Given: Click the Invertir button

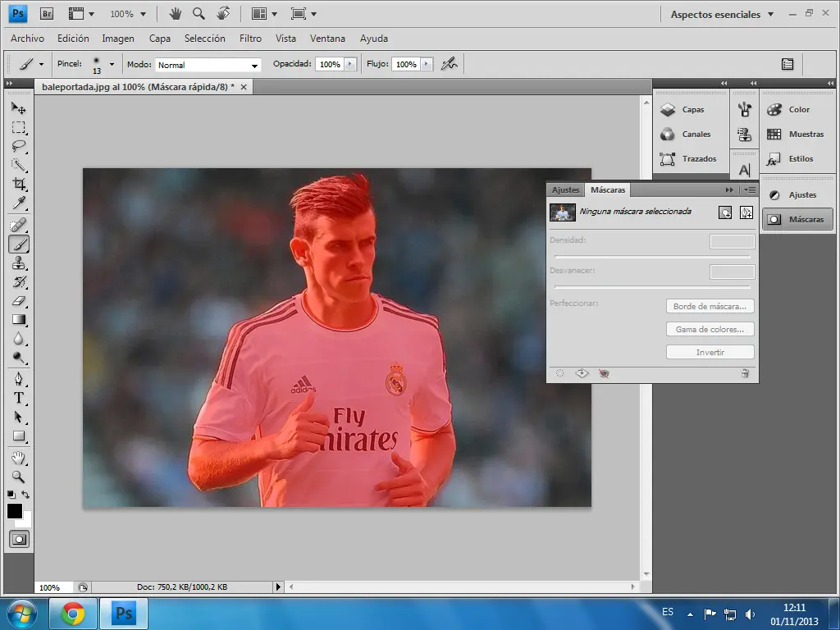Looking at the screenshot, I should (x=710, y=352).
